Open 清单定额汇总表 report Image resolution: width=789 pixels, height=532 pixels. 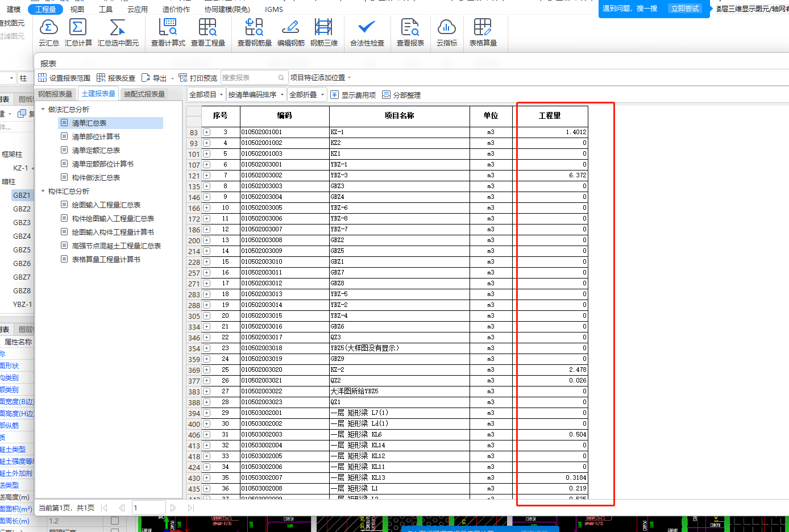coord(95,151)
